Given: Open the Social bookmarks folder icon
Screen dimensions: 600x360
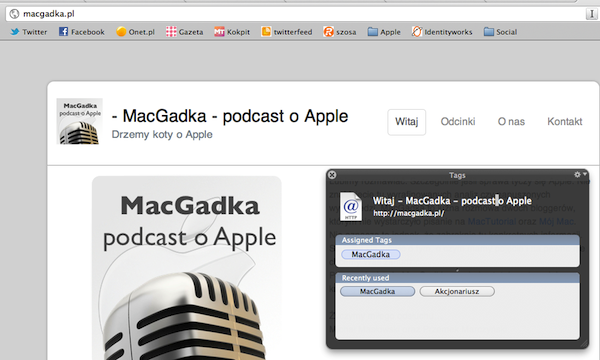Looking at the screenshot, I should tap(489, 32).
